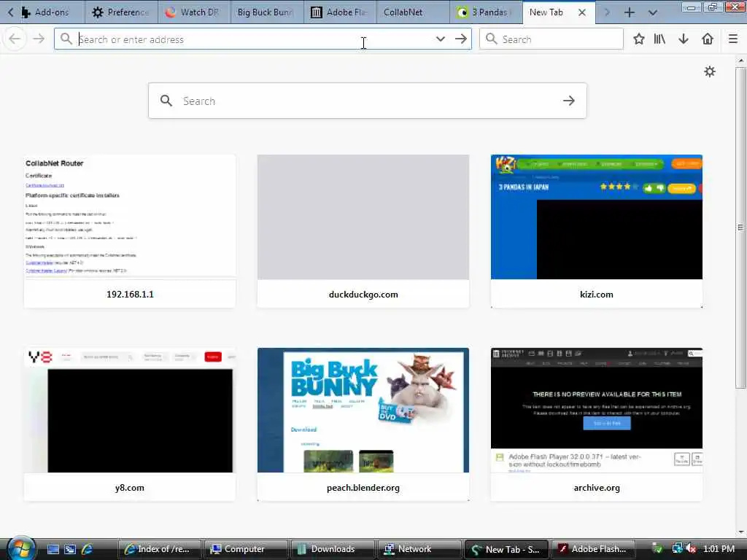Launch Internet Explorer from quick launch
Image resolution: width=747 pixels, height=560 pixels.
click(x=88, y=549)
